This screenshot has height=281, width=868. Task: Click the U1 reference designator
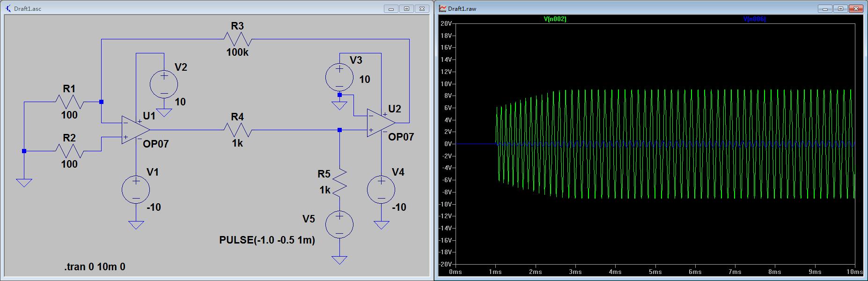[x=149, y=116]
